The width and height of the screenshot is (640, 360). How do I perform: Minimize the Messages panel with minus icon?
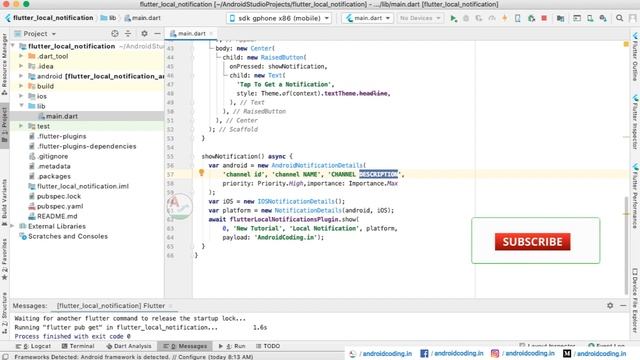point(623,305)
